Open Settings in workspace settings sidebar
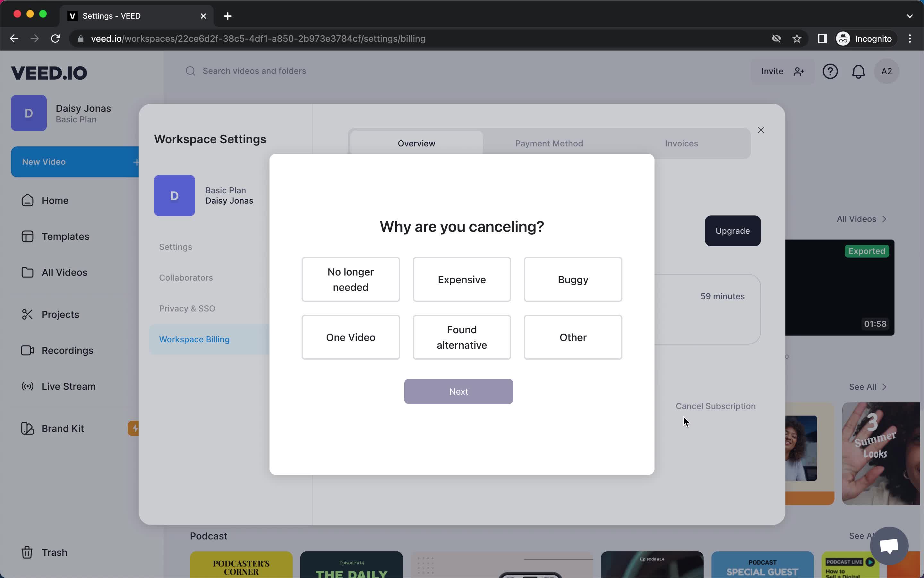The height and width of the screenshot is (578, 924). (175, 247)
